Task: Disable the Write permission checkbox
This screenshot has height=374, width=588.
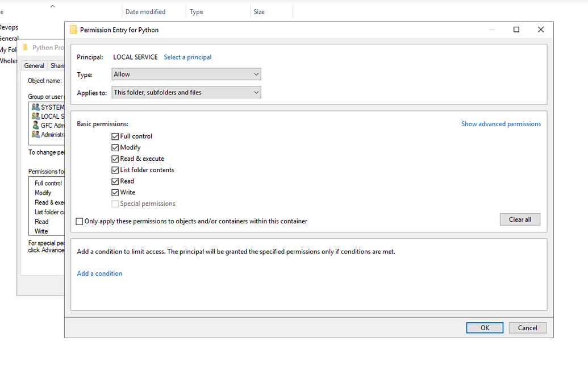Action: point(116,192)
